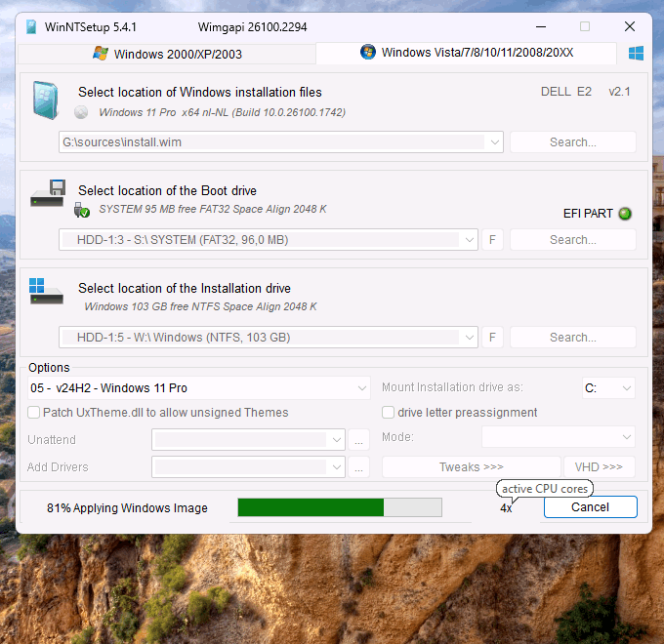This screenshot has height=644, width=664.
Task: Click the green image applying progress bar
Action: click(x=340, y=507)
